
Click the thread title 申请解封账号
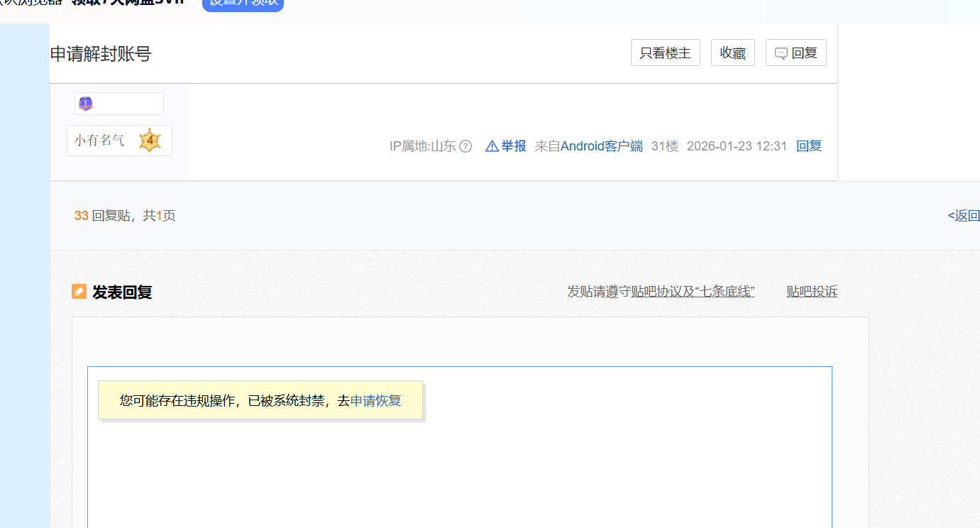coord(101,54)
